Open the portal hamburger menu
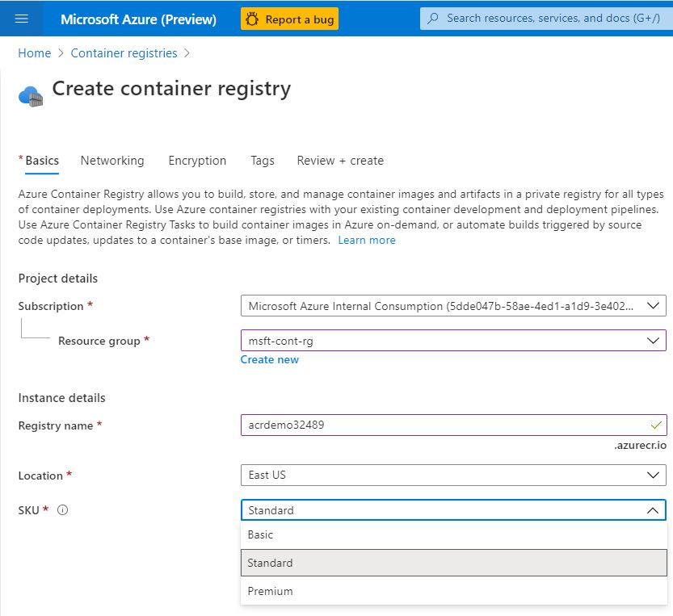Screen dimensions: 673x616 [x=22, y=18]
